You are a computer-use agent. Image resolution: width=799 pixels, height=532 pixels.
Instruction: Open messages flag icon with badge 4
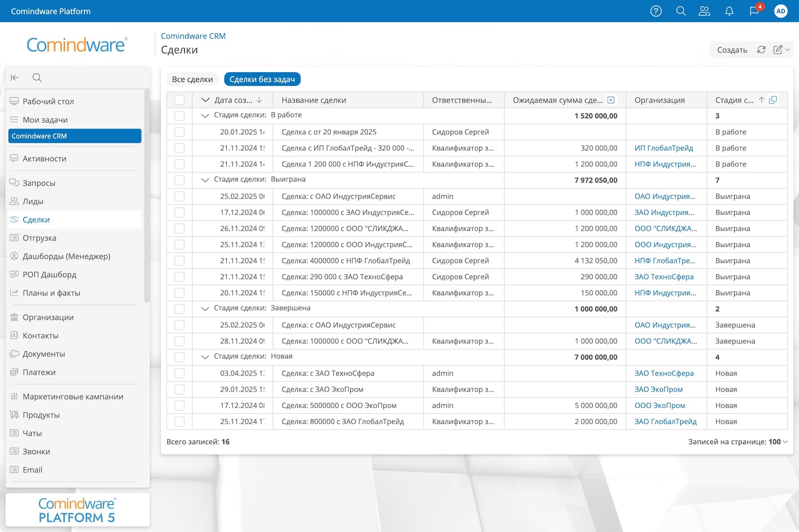(755, 10)
